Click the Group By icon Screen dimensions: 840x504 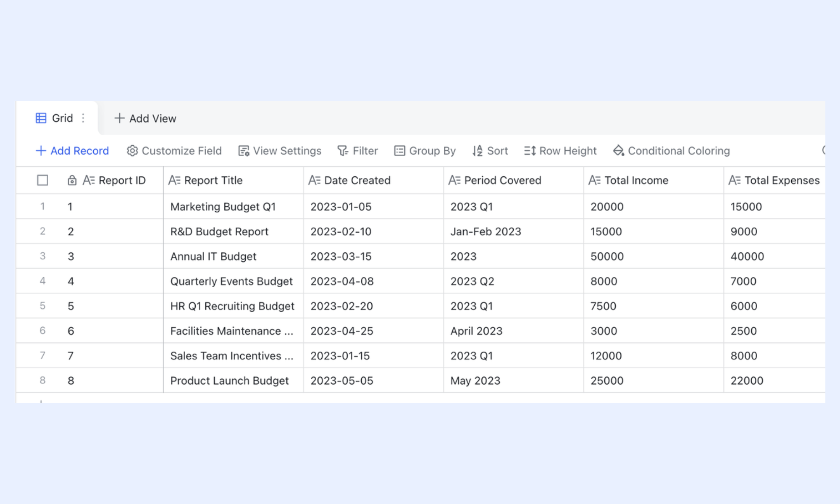(399, 151)
